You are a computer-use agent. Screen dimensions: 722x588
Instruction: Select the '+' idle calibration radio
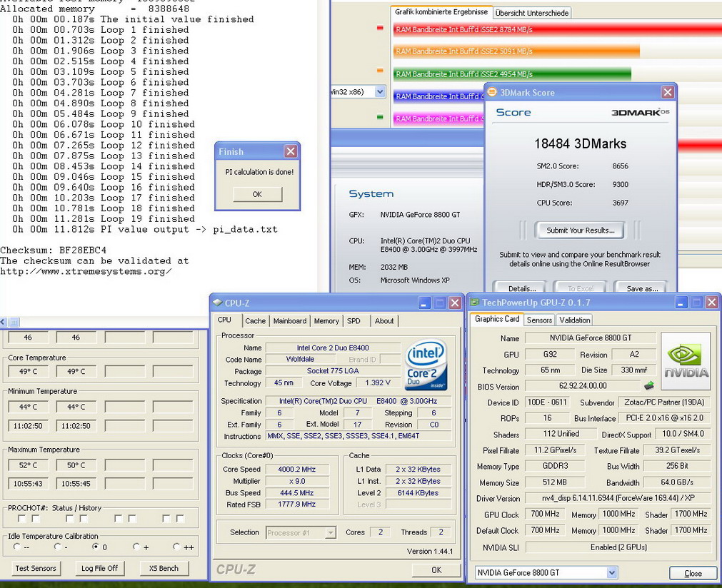click(x=136, y=547)
